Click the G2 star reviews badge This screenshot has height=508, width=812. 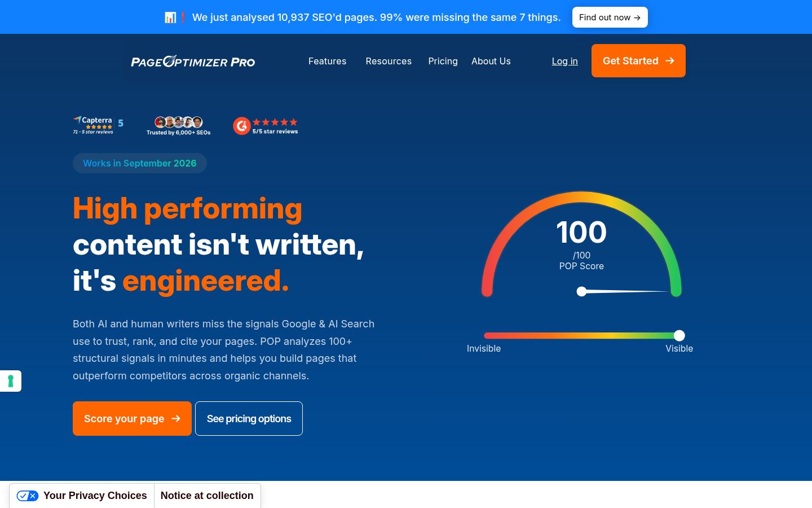266,126
